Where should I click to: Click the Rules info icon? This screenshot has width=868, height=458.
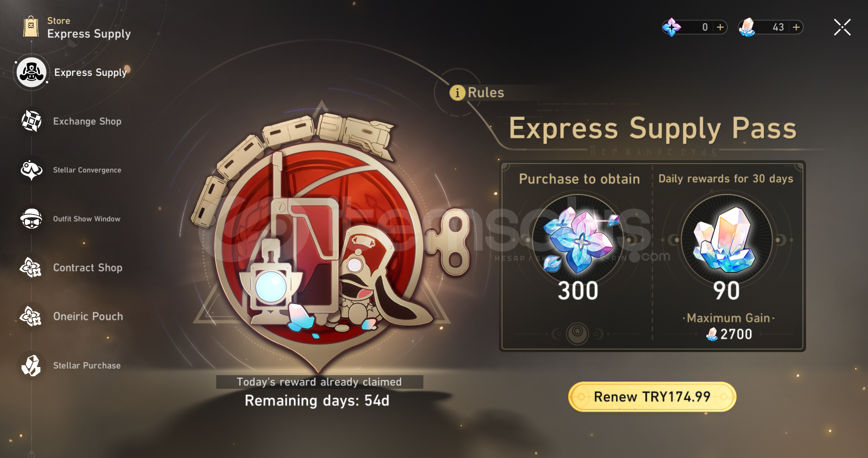457,92
